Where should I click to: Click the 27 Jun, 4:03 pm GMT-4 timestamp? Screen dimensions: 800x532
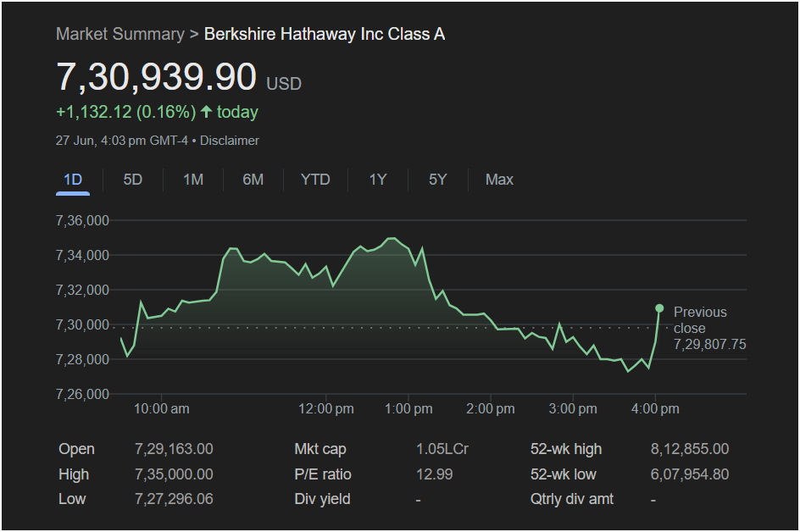click(122, 141)
